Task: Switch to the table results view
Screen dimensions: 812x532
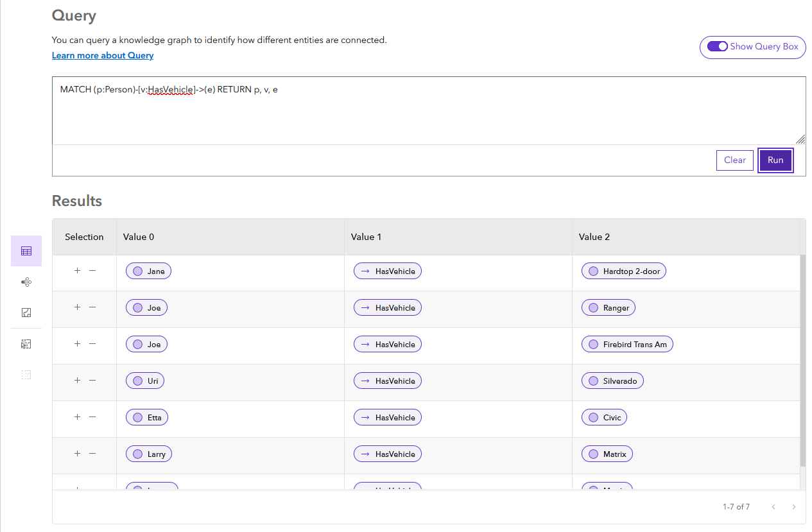Action: pos(26,251)
